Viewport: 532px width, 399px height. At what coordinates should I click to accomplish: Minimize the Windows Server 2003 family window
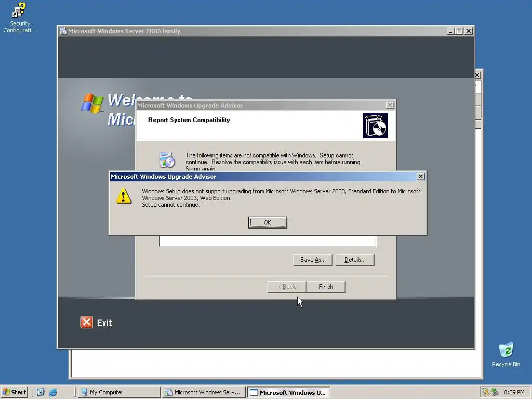[x=450, y=31]
